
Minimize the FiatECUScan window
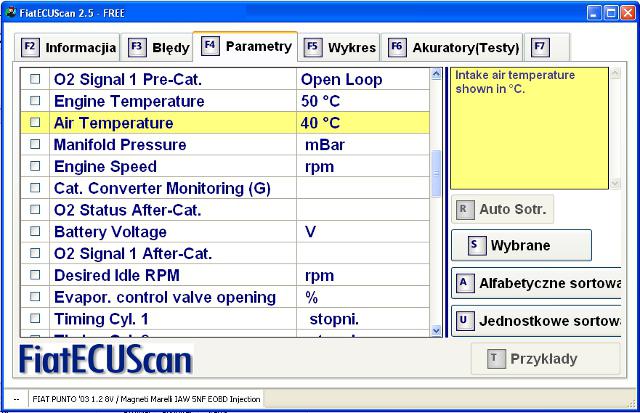coord(594,13)
